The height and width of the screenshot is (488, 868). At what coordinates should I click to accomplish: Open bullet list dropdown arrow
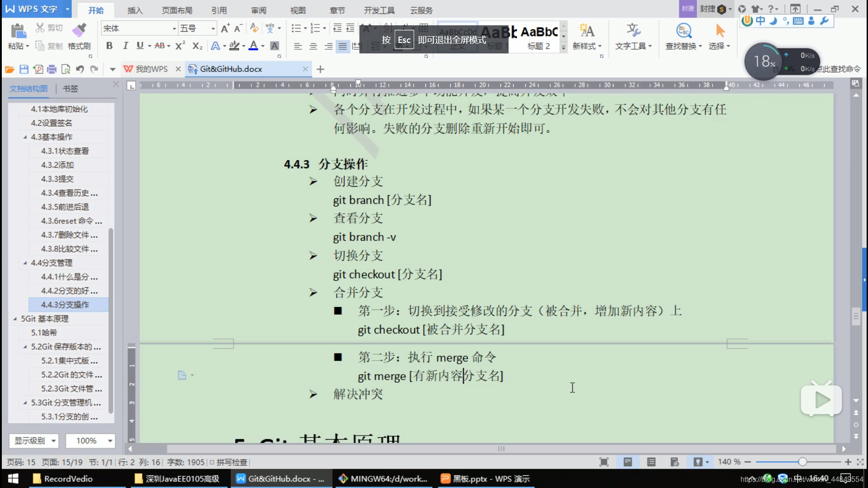point(306,28)
